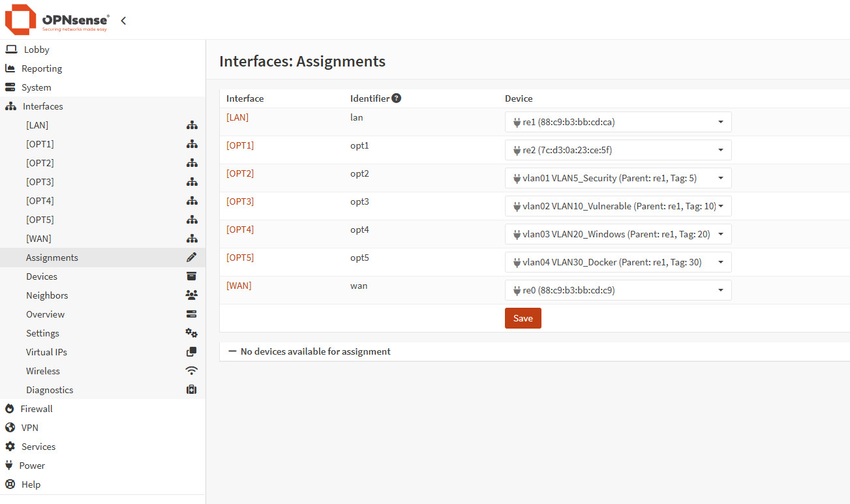Click the [LAN] interface link in the table

pyautogui.click(x=237, y=117)
